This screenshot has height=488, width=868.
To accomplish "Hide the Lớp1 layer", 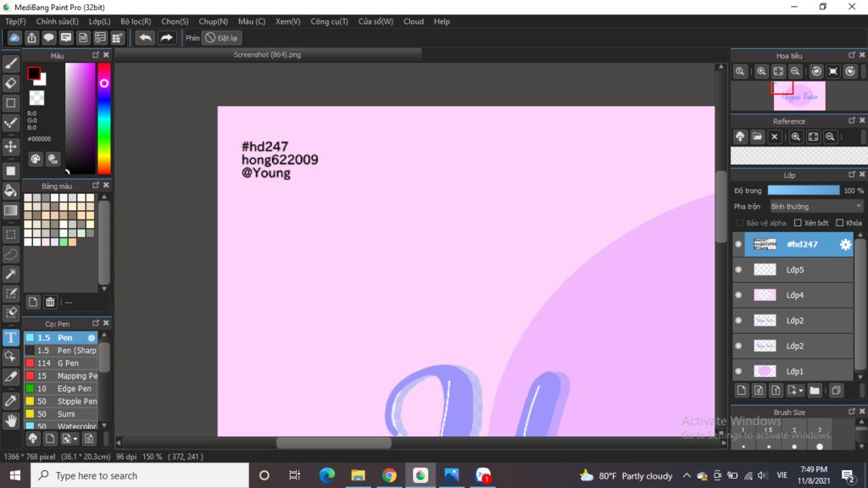I will point(738,371).
